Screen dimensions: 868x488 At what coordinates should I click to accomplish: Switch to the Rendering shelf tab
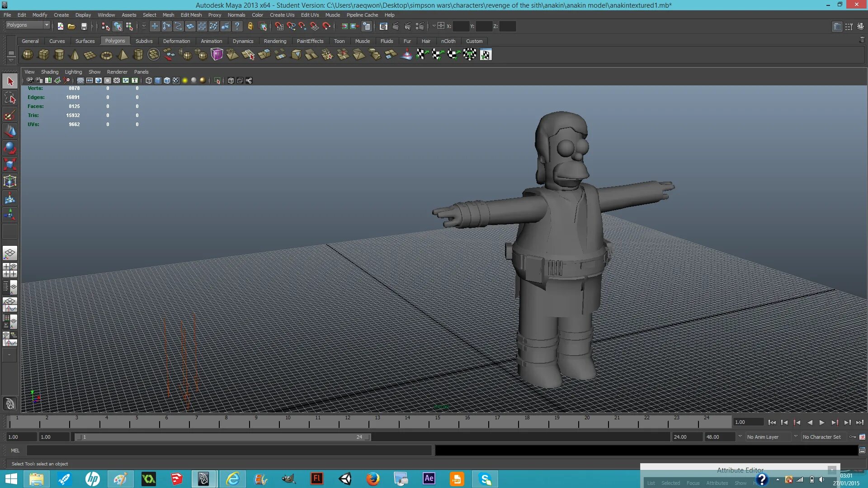275,41
